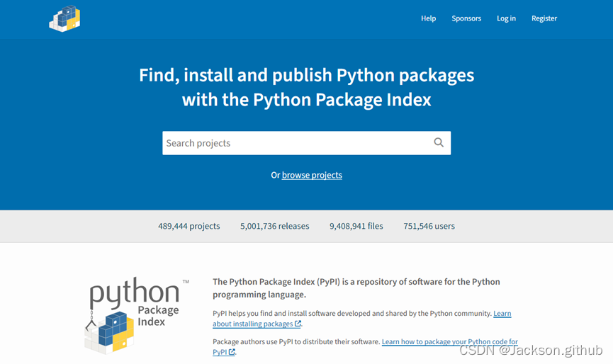Click the '751,546 users' statistic
613x364 pixels.
(429, 226)
